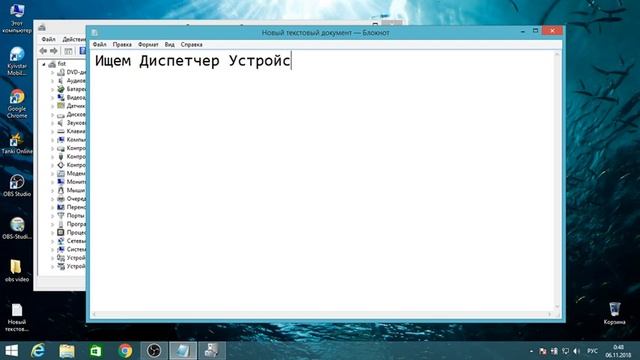Expand the Клавиатуры category
640x360 pixels.
pyautogui.click(x=52, y=131)
